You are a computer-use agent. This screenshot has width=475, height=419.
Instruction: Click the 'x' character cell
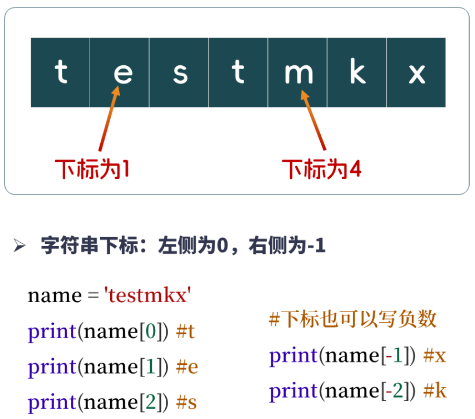coord(416,72)
